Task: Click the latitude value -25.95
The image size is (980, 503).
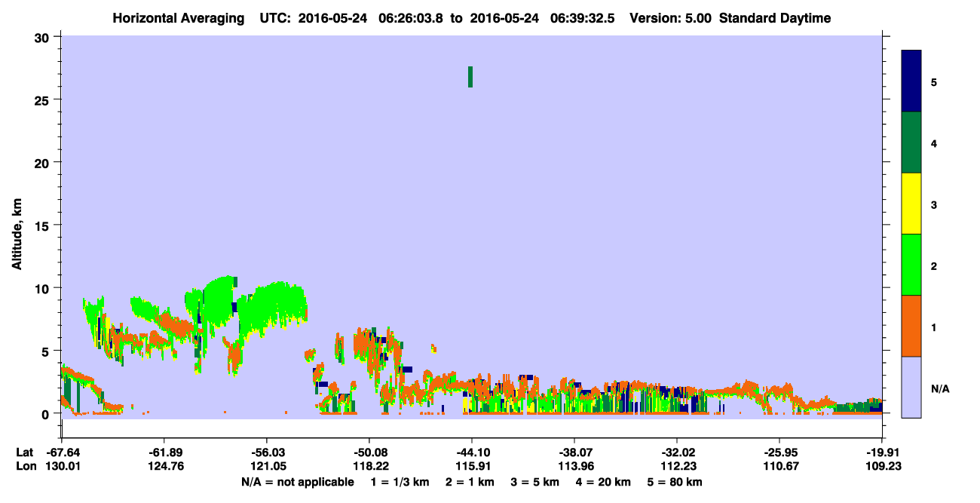Action: pyautogui.click(x=779, y=452)
